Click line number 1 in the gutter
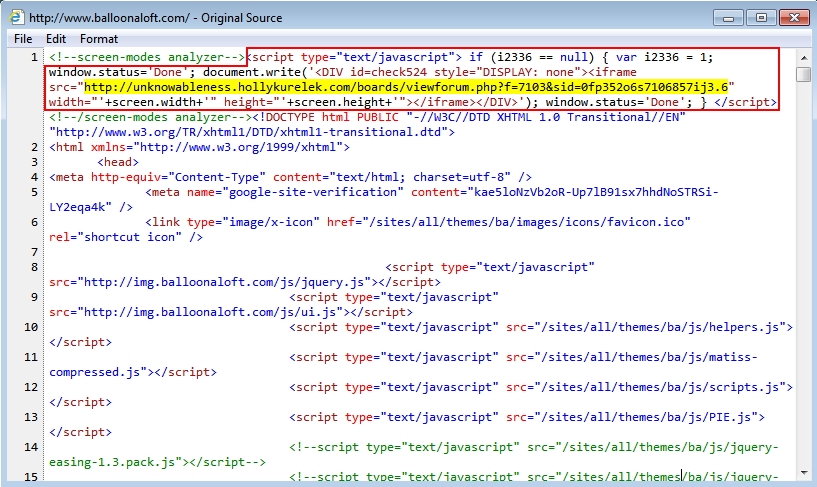This screenshot has width=817, height=487. click(35, 58)
